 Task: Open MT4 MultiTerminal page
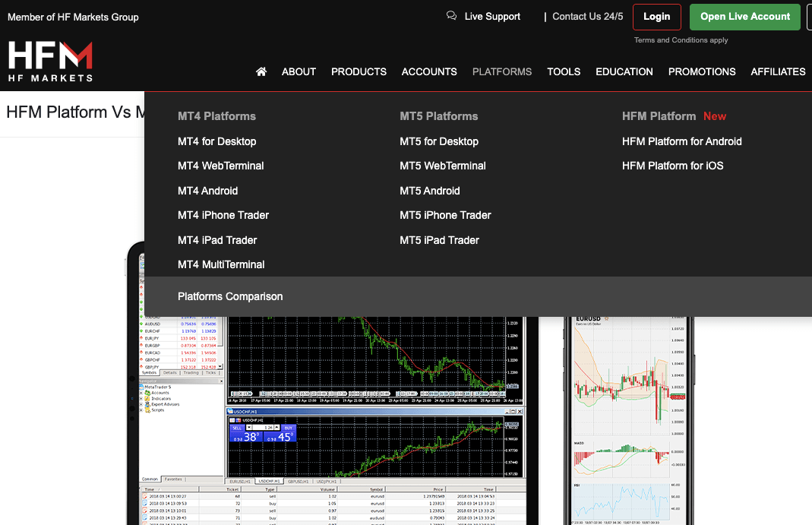coord(221,264)
